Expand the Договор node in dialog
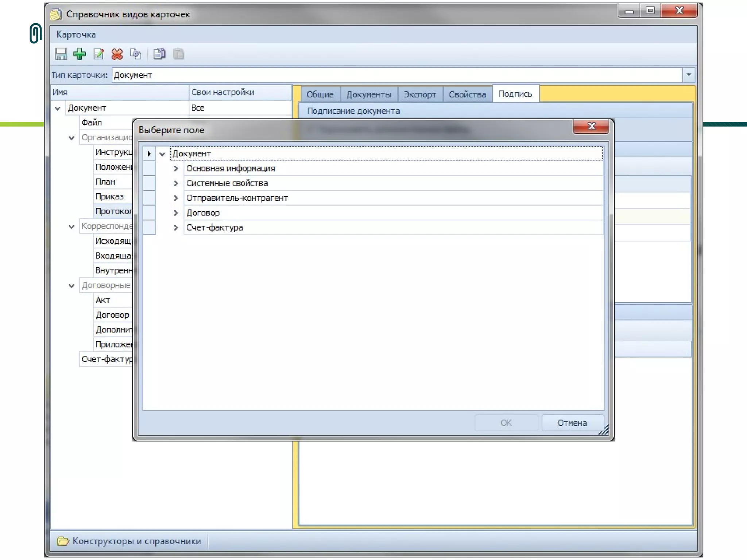Screen dimensions: 747x560 (176, 213)
